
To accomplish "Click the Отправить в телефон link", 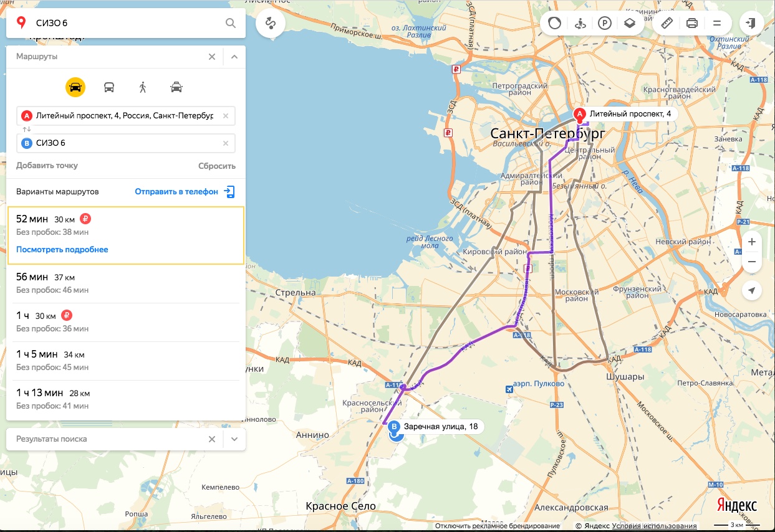I will [176, 192].
